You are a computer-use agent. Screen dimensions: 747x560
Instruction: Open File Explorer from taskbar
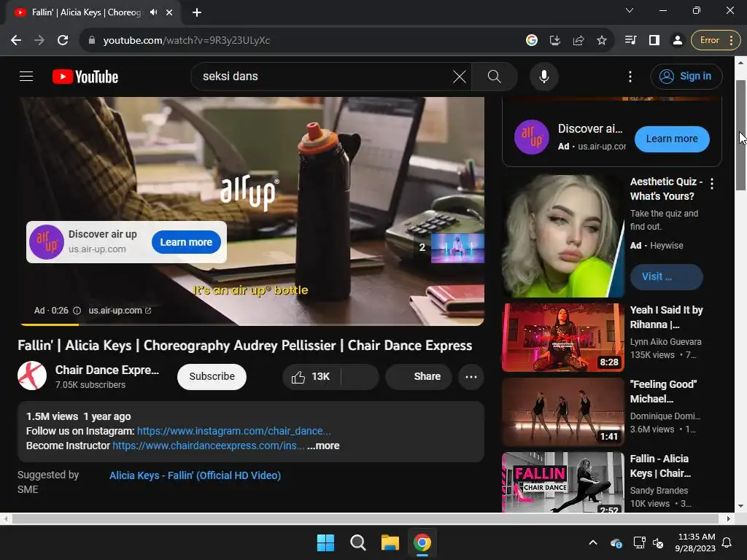[390, 542]
